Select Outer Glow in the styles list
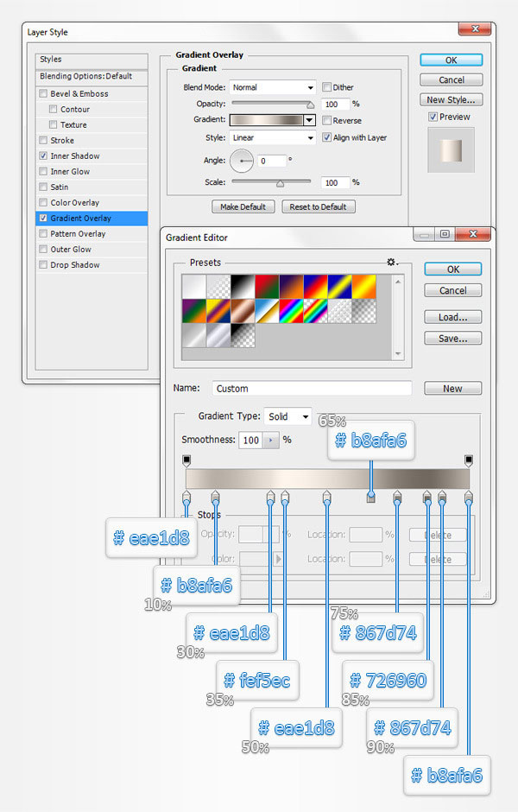The image size is (518, 812). tap(92, 249)
